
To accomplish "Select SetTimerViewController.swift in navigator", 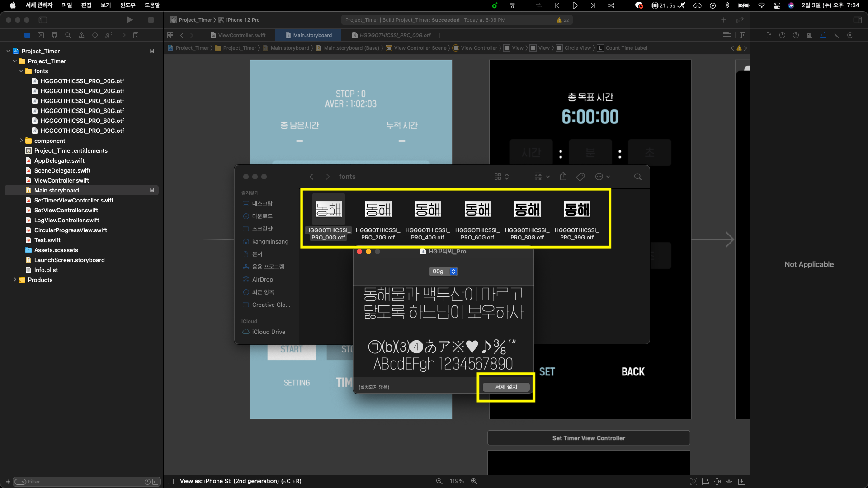I will 81,200.
